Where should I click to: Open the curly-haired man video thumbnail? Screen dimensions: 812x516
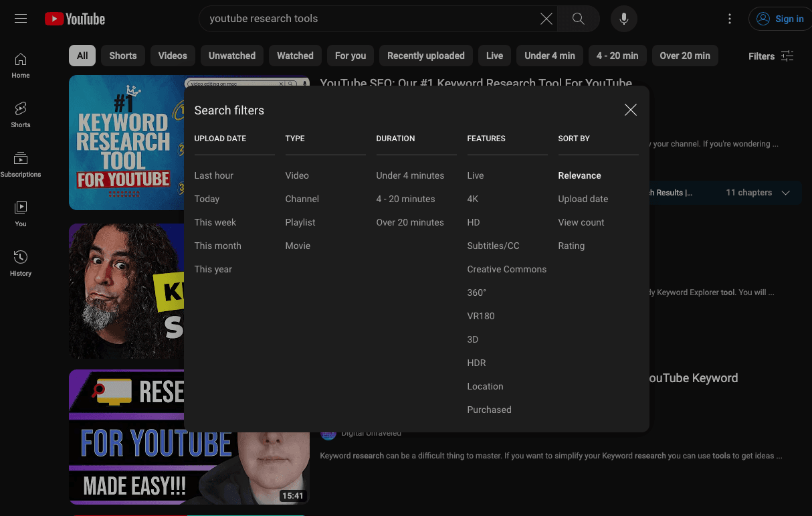pyautogui.click(x=126, y=291)
